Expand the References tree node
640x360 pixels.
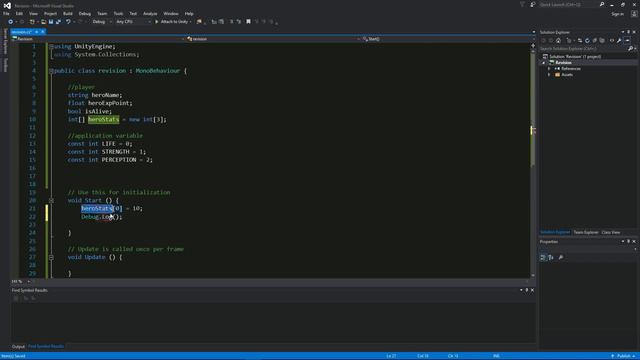tap(549, 69)
